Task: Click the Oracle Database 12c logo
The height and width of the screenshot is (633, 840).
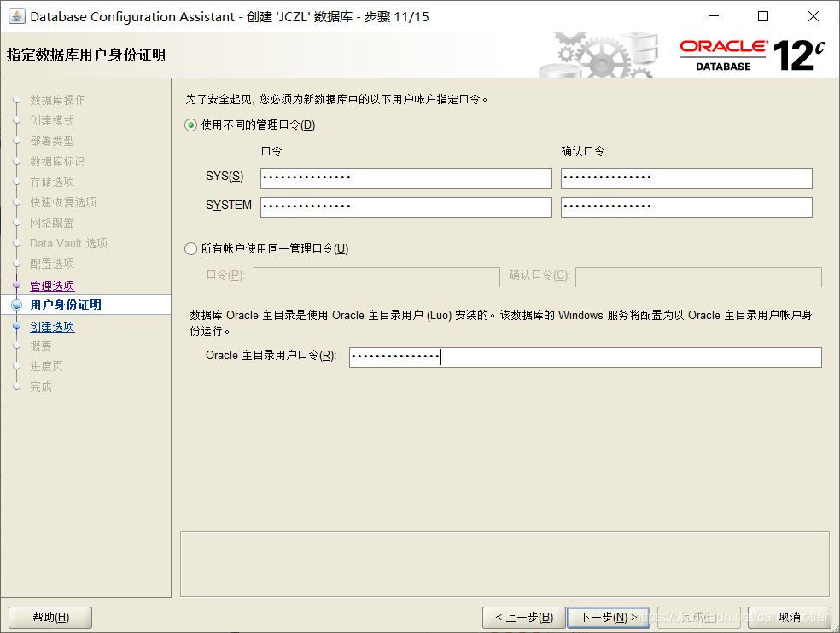Action: click(x=752, y=55)
